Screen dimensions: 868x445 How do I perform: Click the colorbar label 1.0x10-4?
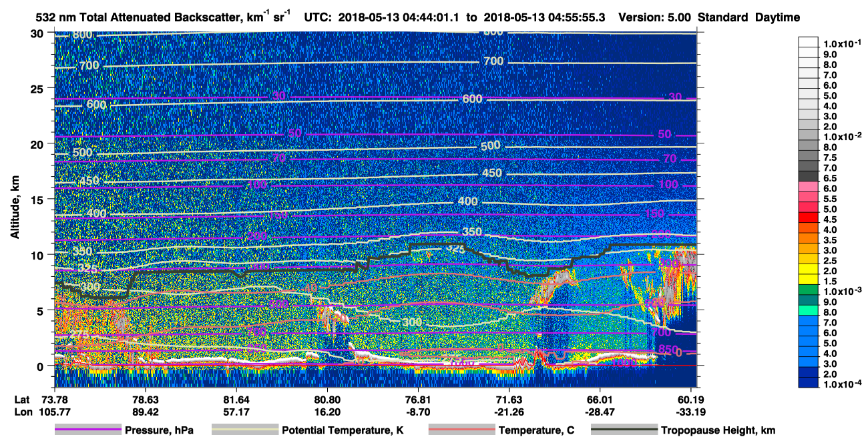coord(842,384)
